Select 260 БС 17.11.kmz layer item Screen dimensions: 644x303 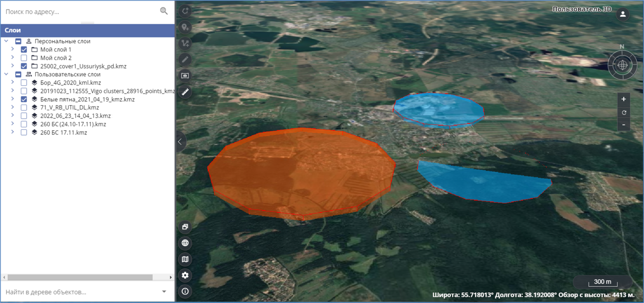tap(64, 132)
